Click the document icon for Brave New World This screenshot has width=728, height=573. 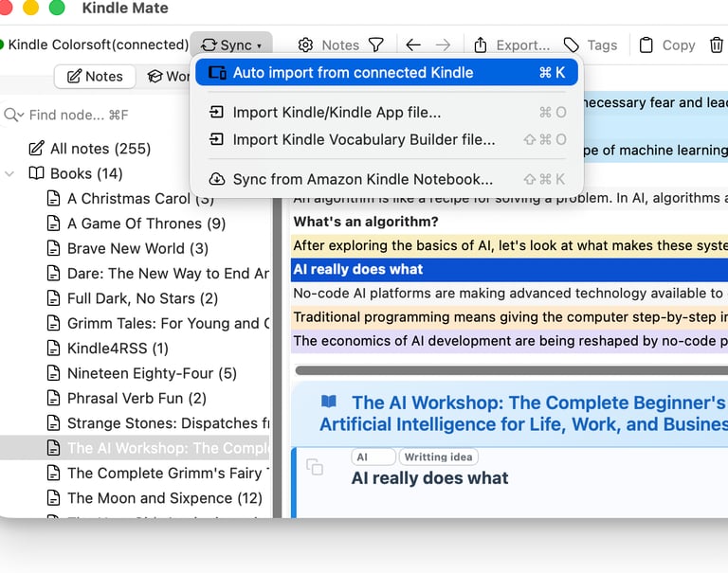click(x=53, y=248)
